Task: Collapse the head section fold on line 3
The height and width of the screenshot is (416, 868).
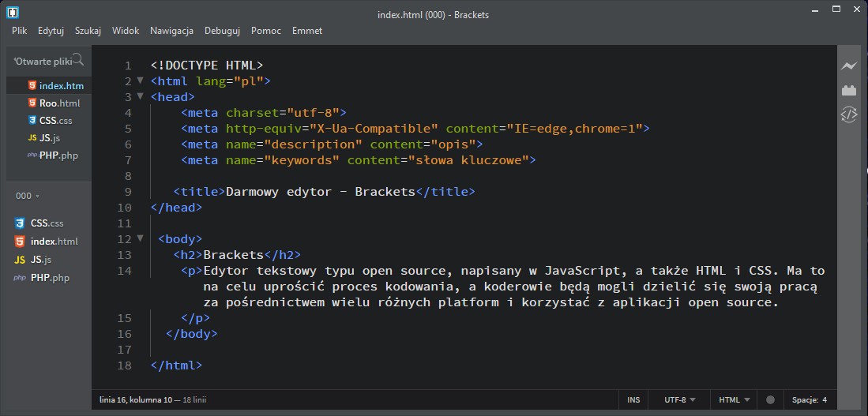Action: coord(140,96)
